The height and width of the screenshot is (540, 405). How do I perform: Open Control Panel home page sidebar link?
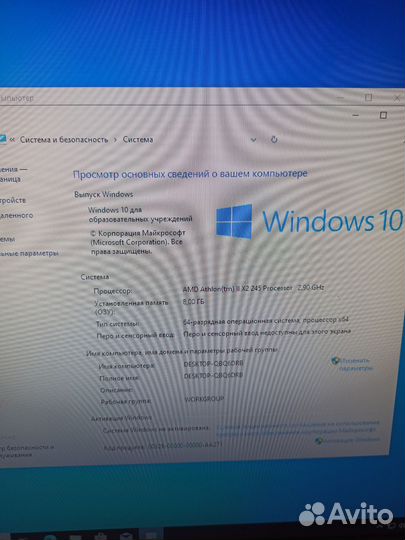coord(13,174)
